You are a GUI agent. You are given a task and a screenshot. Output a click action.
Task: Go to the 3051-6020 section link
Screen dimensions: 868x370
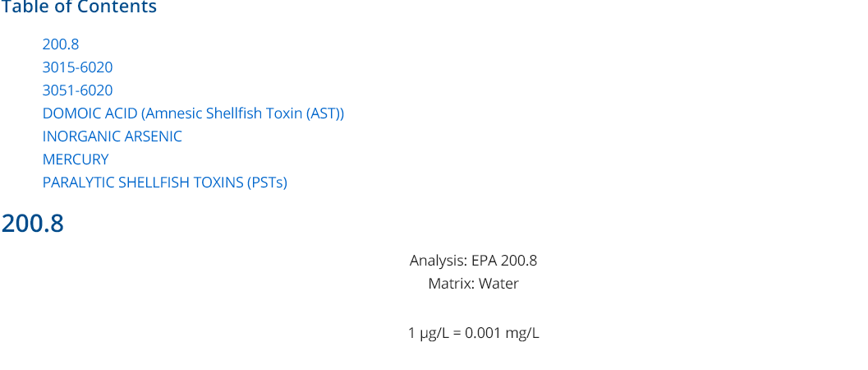coord(77,90)
